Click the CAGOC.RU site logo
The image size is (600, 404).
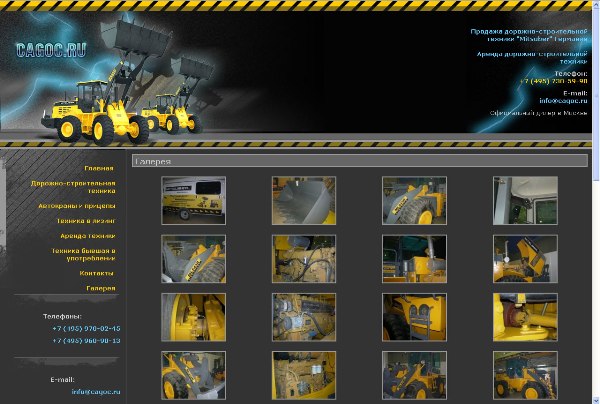(x=51, y=50)
